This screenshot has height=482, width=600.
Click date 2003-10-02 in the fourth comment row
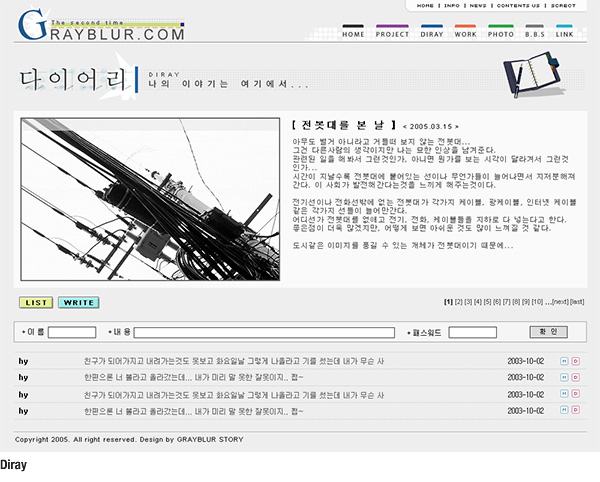(x=525, y=411)
